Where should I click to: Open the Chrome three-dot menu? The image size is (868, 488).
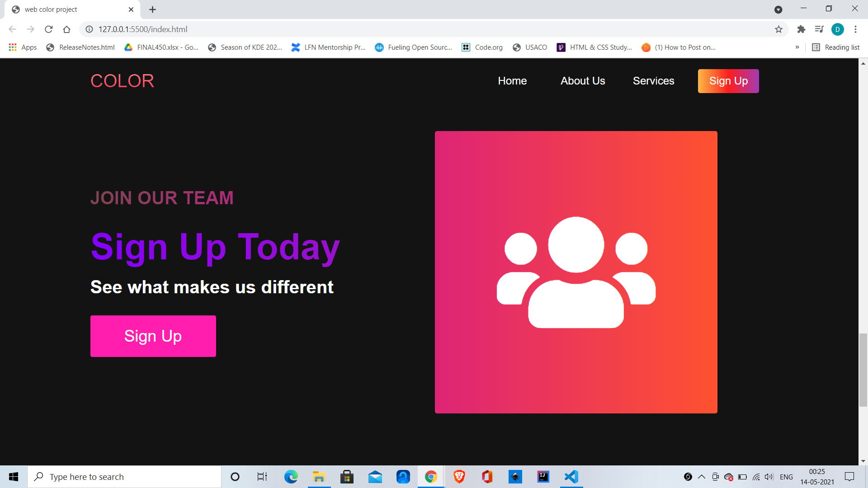[855, 29]
